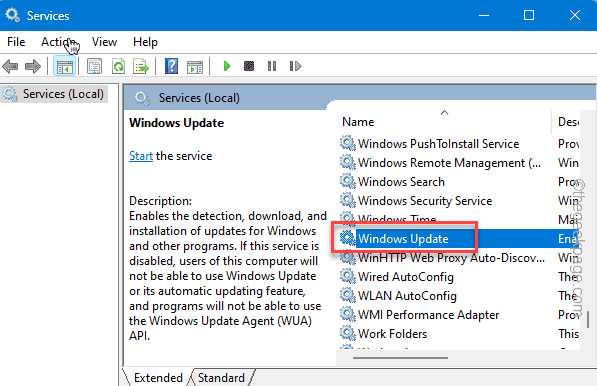Select the WMI Performance Adapter name
This screenshot has height=386, width=597.
(428, 315)
